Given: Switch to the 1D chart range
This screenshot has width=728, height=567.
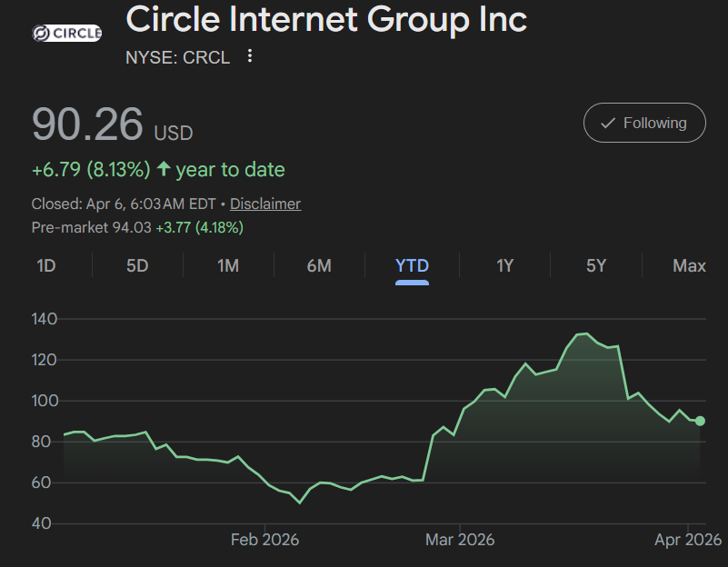Looking at the screenshot, I should click(x=45, y=265).
